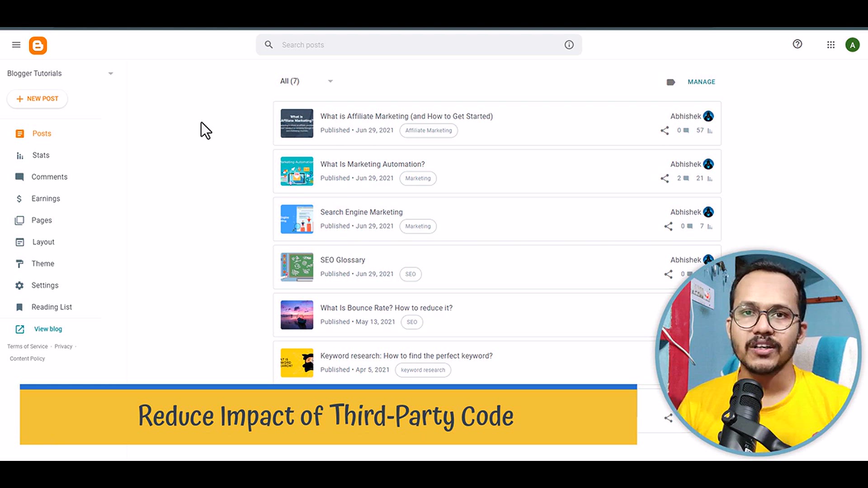
Task: Share the SEO Glossary post
Action: click(668, 274)
